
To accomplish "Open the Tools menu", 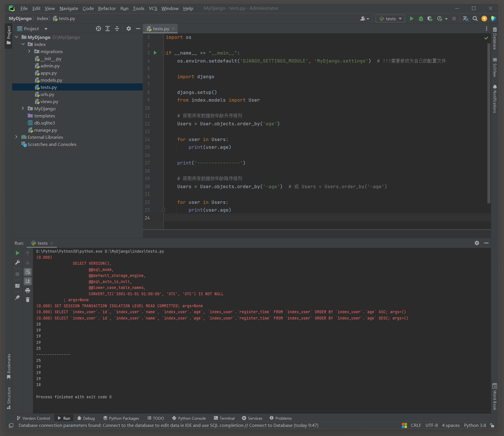I will [x=138, y=8].
